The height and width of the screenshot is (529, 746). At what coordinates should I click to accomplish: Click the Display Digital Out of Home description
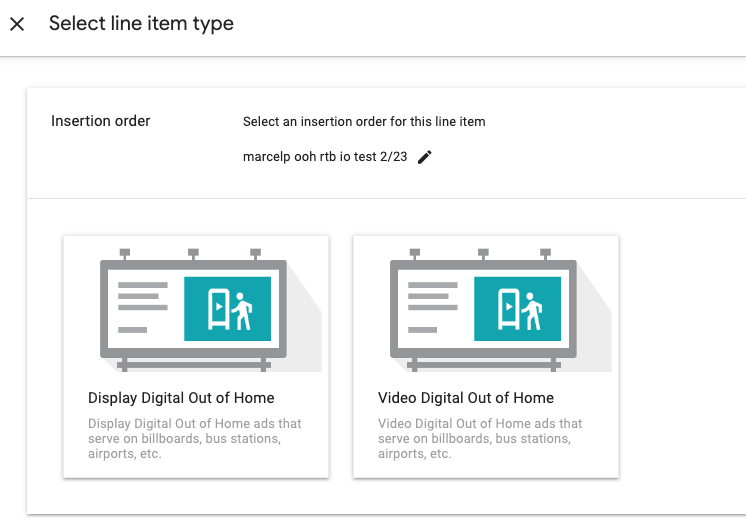tap(195, 438)
